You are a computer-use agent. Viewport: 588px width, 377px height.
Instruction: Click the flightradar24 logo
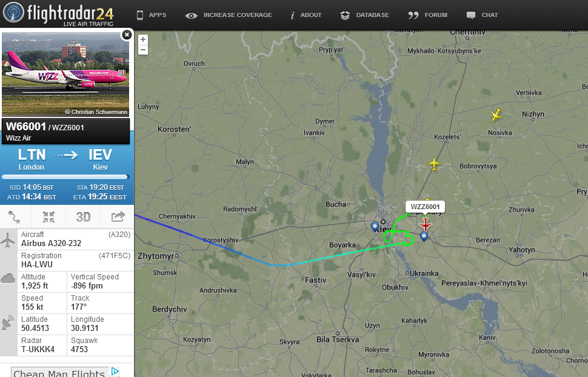[58, 15]
